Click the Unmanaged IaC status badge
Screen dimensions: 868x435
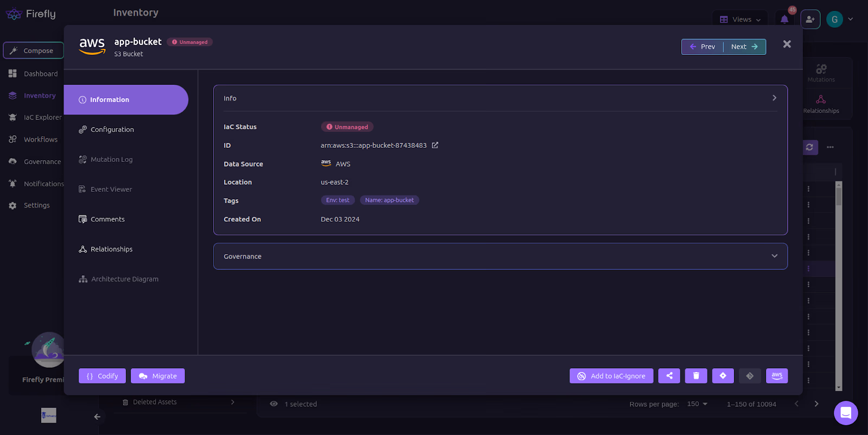347,127
